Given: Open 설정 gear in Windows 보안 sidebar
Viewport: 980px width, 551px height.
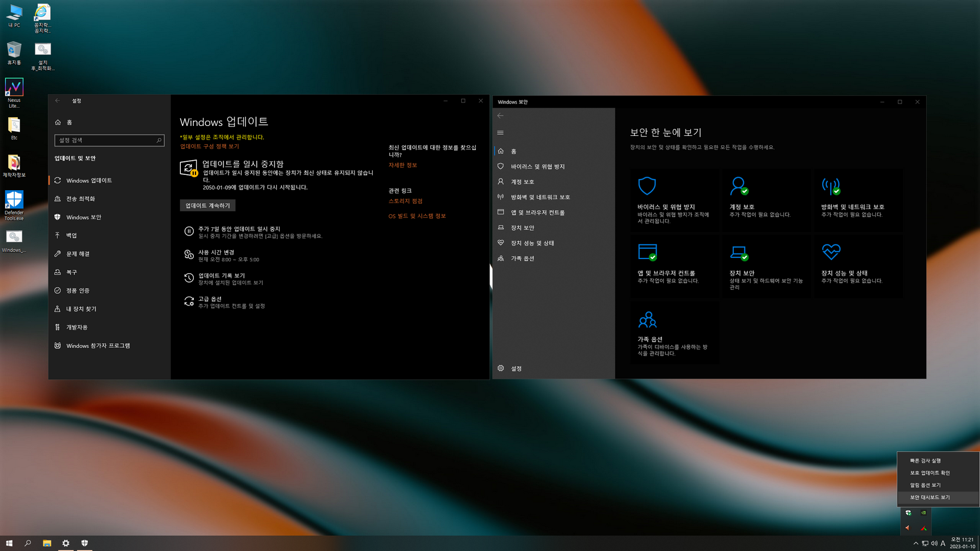Looking at the screenshot, I should click(554, 369).
